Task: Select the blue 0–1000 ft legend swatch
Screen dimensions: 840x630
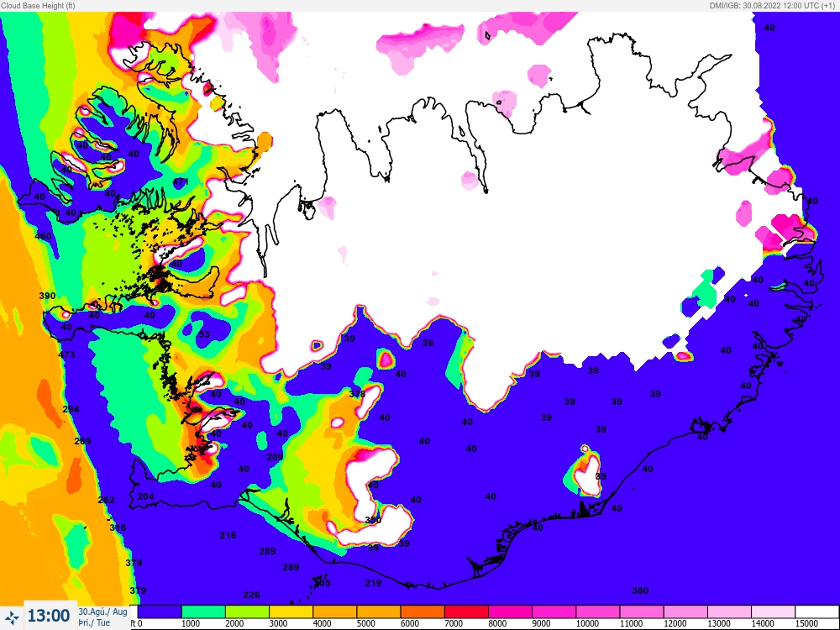Action: click(x=160, y=612)
